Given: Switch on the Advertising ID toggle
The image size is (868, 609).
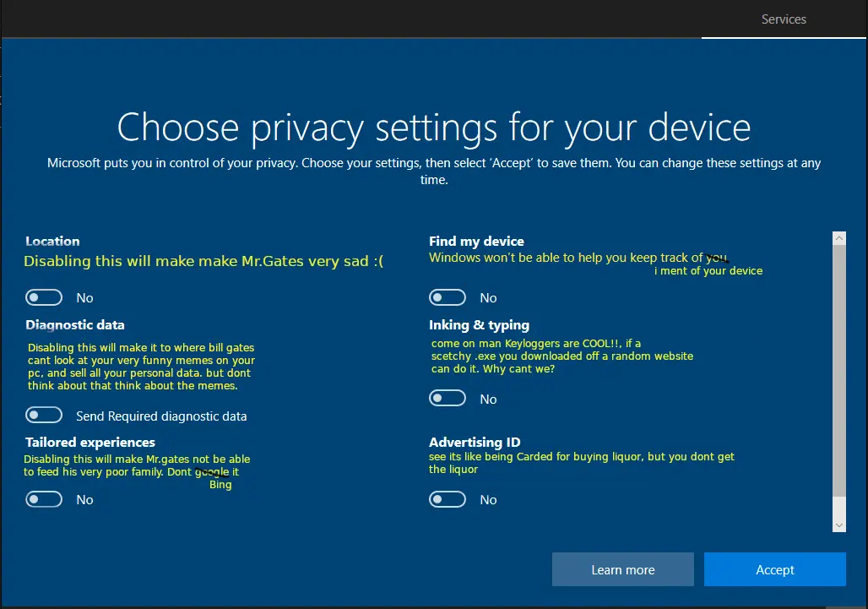Looking at the screenshot, I should (448, 499).
